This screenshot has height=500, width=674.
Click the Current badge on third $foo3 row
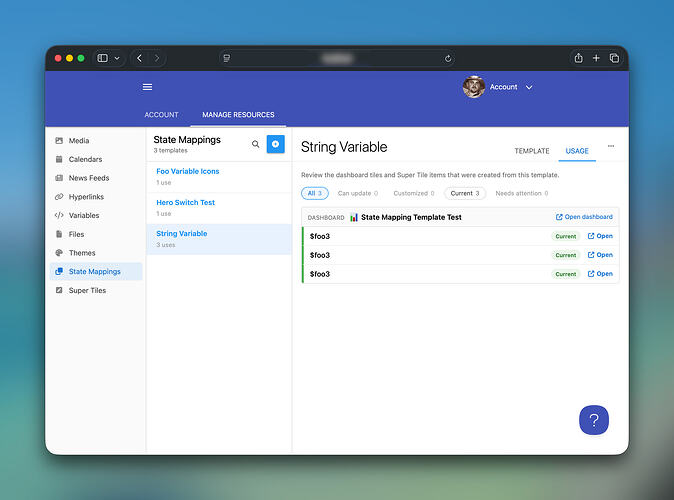point(566,274)
